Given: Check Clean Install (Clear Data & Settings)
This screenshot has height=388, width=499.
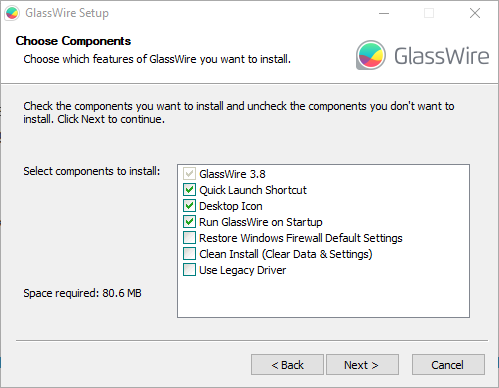Looking at the screenshot, I should [189, 254].
